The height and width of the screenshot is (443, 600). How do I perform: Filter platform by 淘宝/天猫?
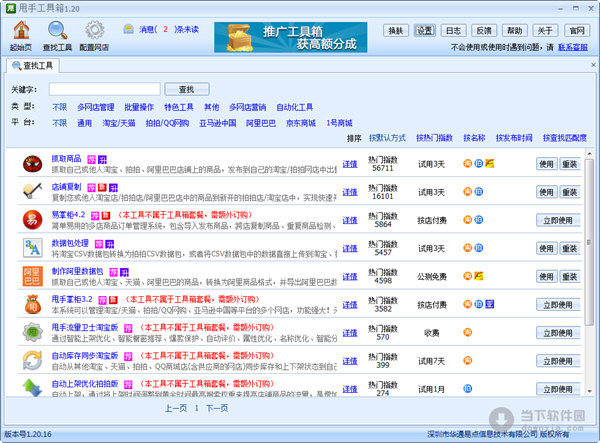[x=119, y=123]
